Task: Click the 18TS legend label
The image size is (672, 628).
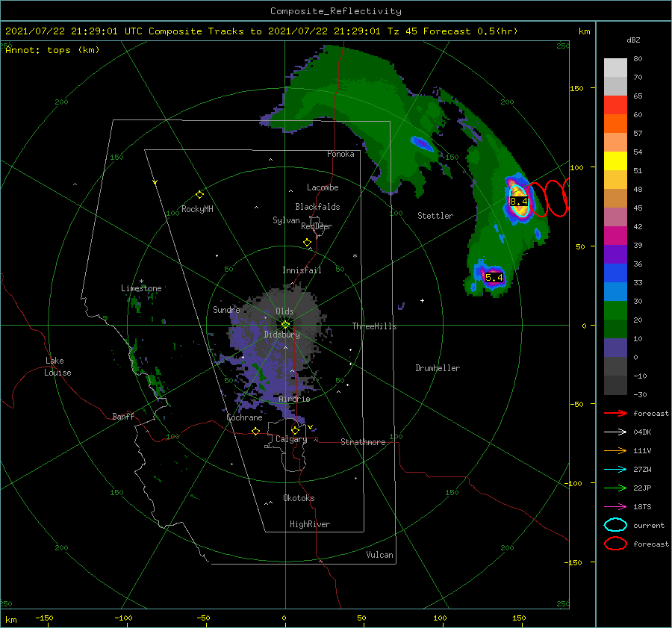Action: (x=642, y=507)
